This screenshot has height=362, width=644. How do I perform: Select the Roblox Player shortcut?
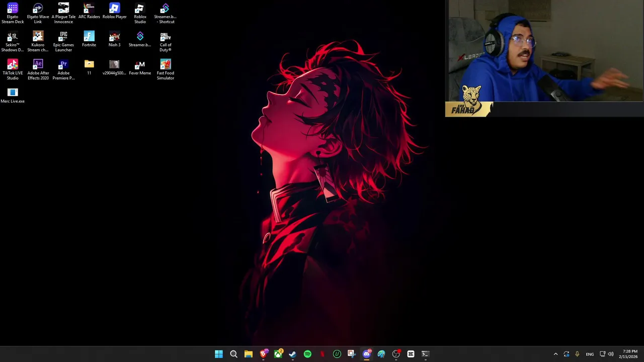pos(114,11)
